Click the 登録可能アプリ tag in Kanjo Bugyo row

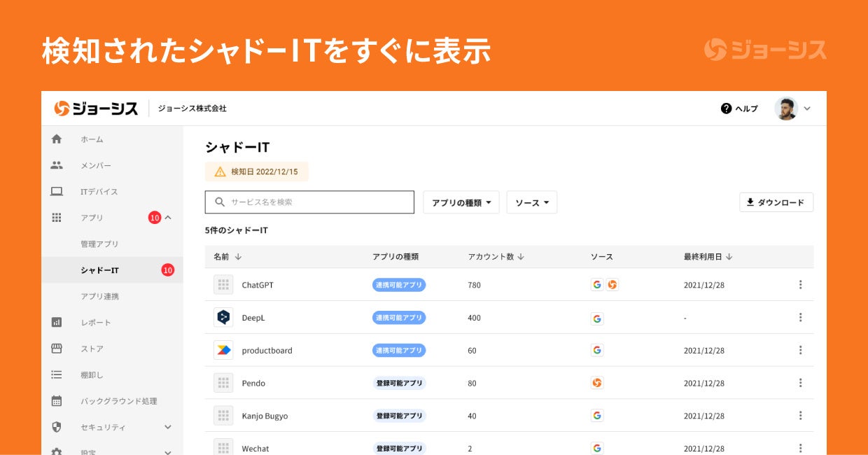tap(399, 416)
